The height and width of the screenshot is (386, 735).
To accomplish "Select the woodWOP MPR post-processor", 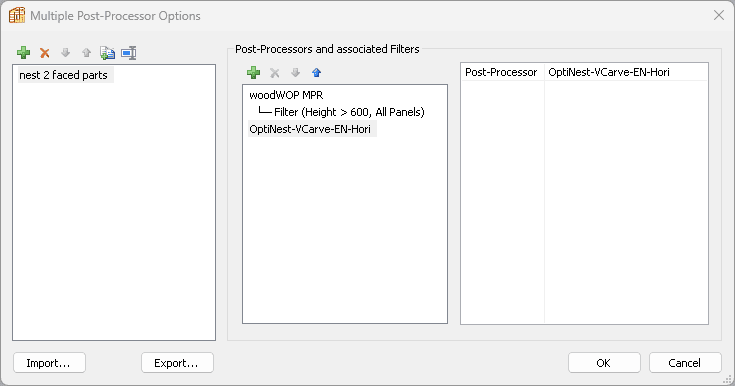I will point(286,95).
